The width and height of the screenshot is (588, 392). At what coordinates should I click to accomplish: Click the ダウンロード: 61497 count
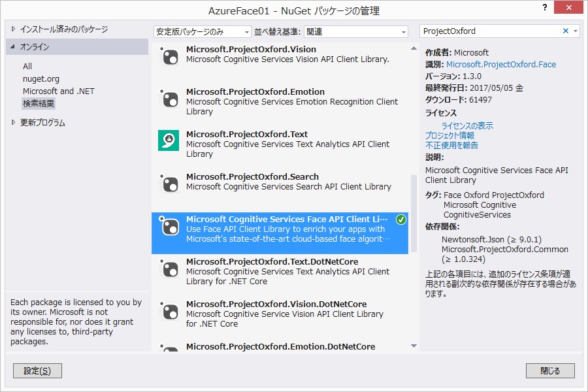pos(458,100)
